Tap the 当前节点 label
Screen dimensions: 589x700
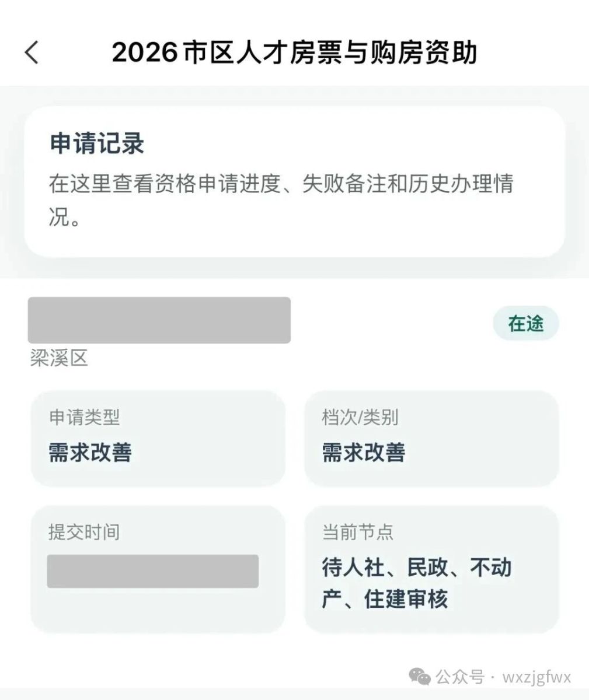point(357,532)
